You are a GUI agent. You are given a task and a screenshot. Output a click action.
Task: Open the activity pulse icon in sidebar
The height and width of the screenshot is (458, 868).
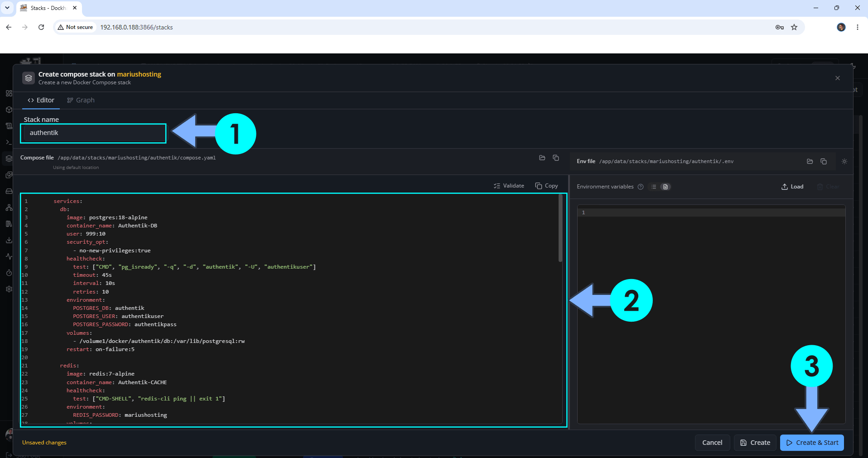click(x=9, y=256)
